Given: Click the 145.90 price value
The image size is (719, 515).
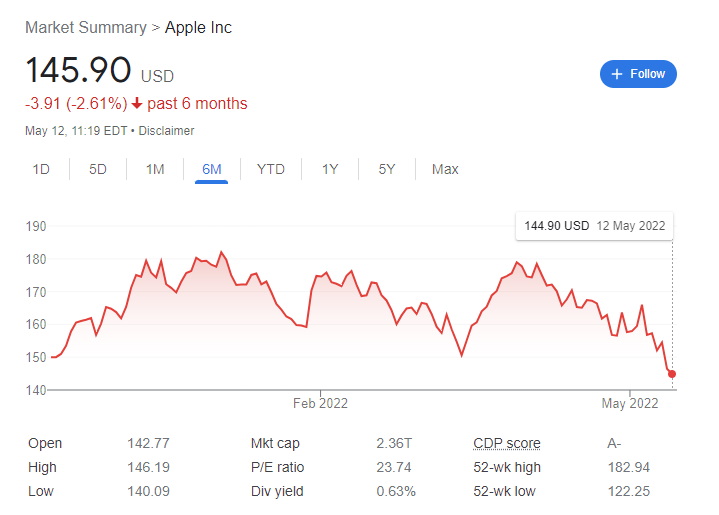Looking at the screenshot, I should [78, 70].
